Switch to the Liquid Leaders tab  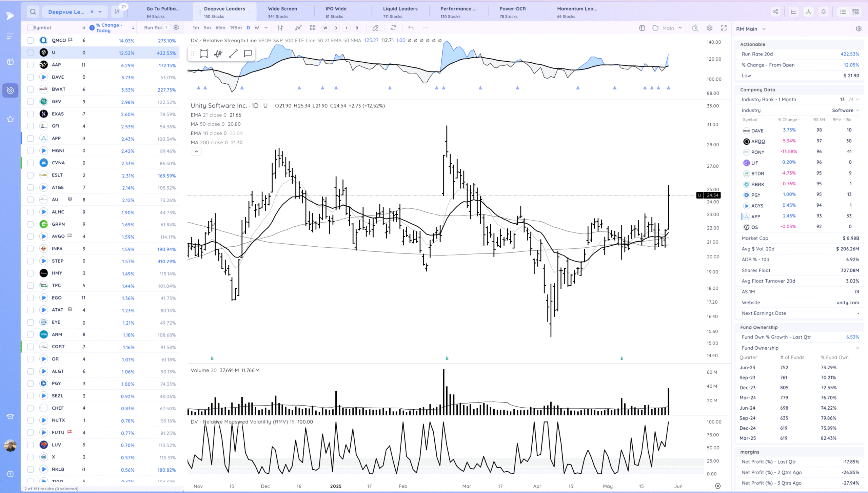pyautogui.click(x=400, y=12)
